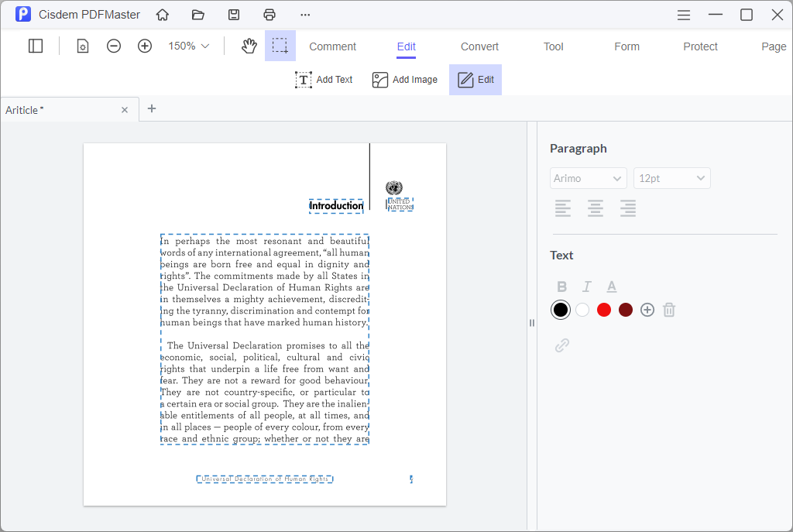The height and width of the screenshot is (532, 793).
Task: Open the Arimo font dropdown
Action: pyautogui.click(x=588, y=178)
